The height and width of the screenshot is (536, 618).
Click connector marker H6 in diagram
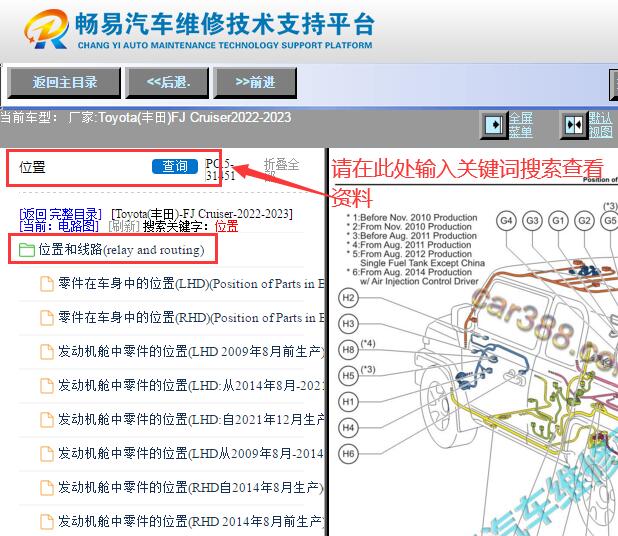click(x=348, y=454)
